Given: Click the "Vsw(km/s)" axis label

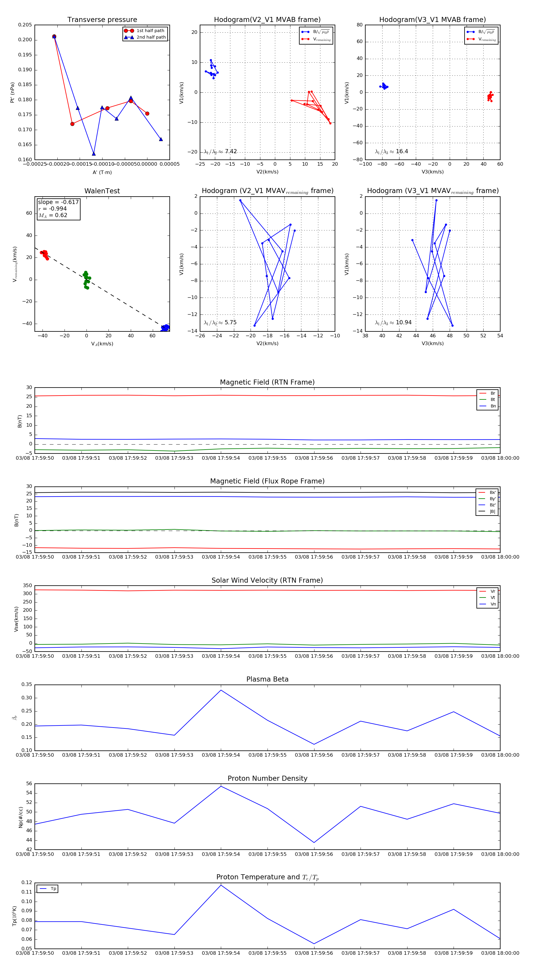Looking at the screenshot, I should point(16,619).
